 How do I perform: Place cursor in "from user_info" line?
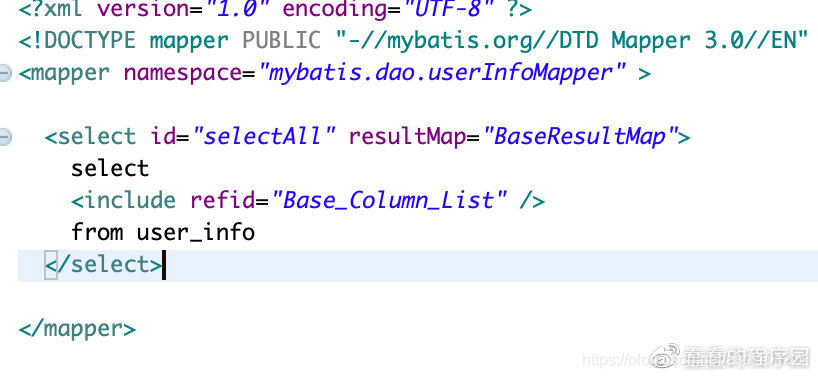pyautogui.click(x=163, y=233)
